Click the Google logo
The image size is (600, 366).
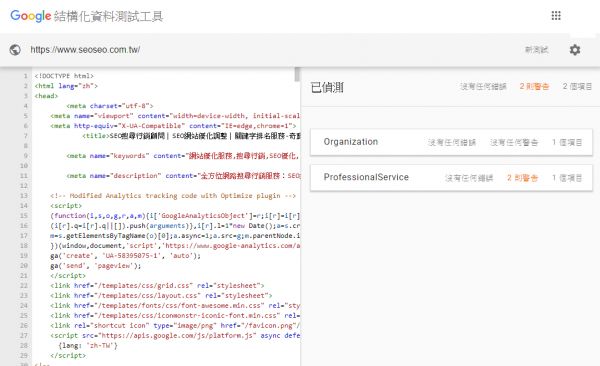click(x=31, y=16)
